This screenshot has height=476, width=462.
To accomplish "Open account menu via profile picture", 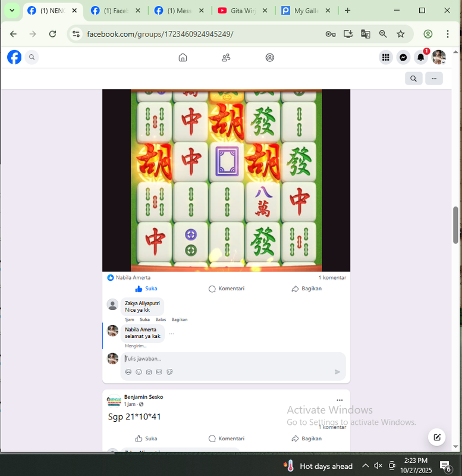I will [439, 57].
